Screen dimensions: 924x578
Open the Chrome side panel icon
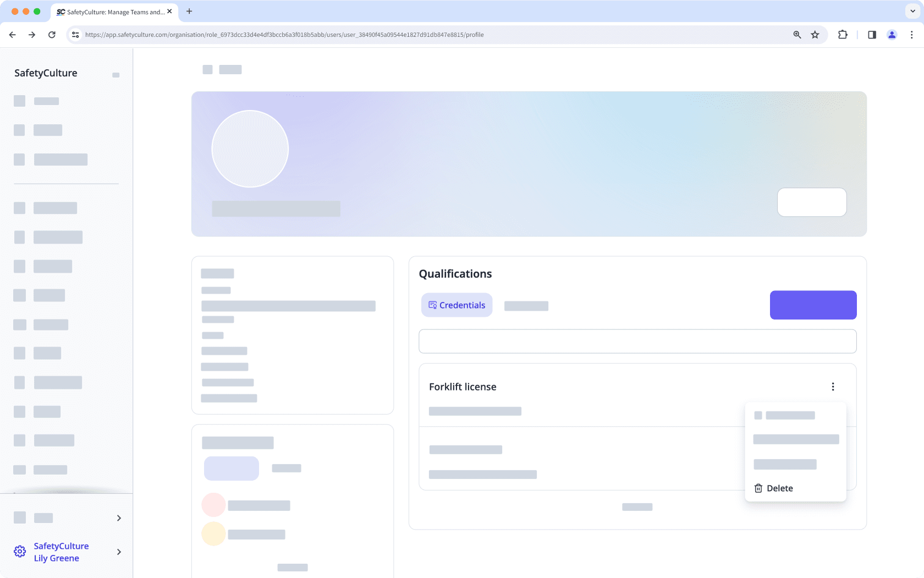(x=871, y=34)
